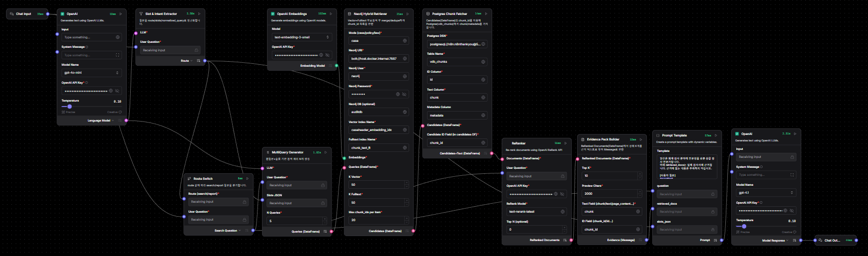Viewport: 868px width, 256px height.
Task: Inspect the Route output of Slot extractor
Action: tap(198, 61)
